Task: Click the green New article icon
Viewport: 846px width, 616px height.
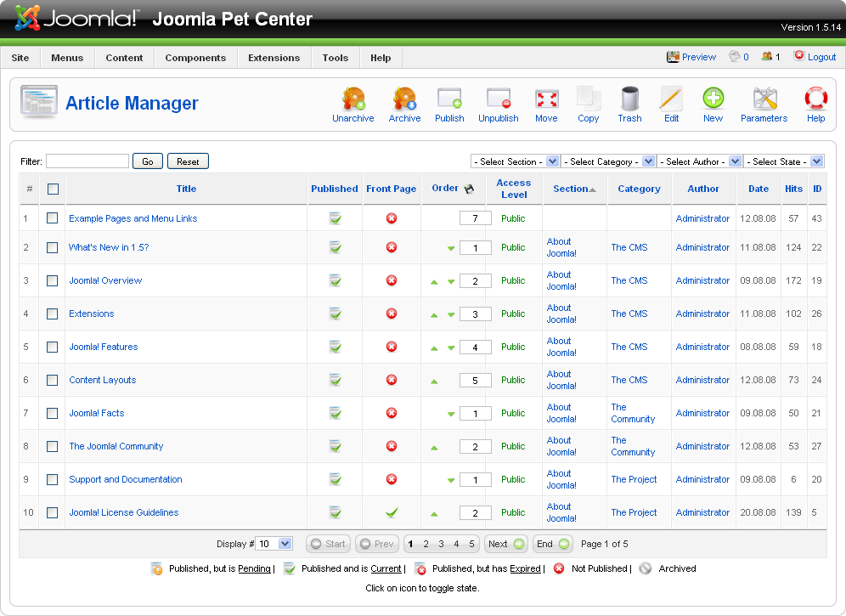Action: pyautogui.click(x=713, y=99)
